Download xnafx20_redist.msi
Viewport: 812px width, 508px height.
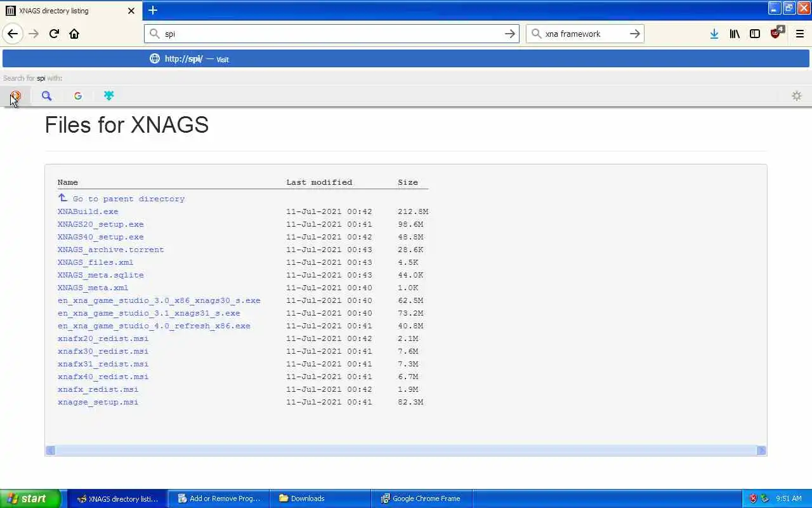pos(103,338)
